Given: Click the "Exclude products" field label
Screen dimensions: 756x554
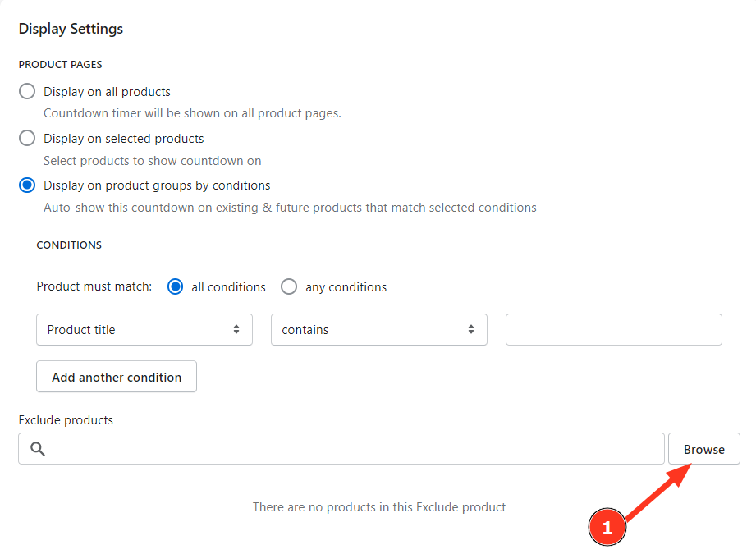Looking at the screenshot, I should 66,419.
